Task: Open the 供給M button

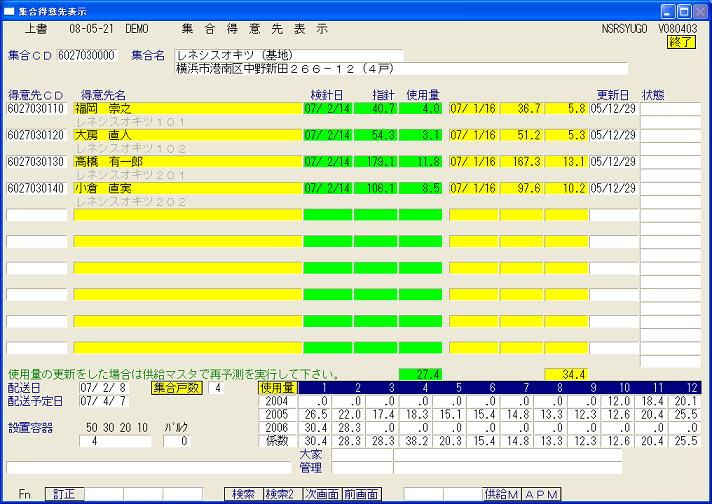Action: coord(502,494)
